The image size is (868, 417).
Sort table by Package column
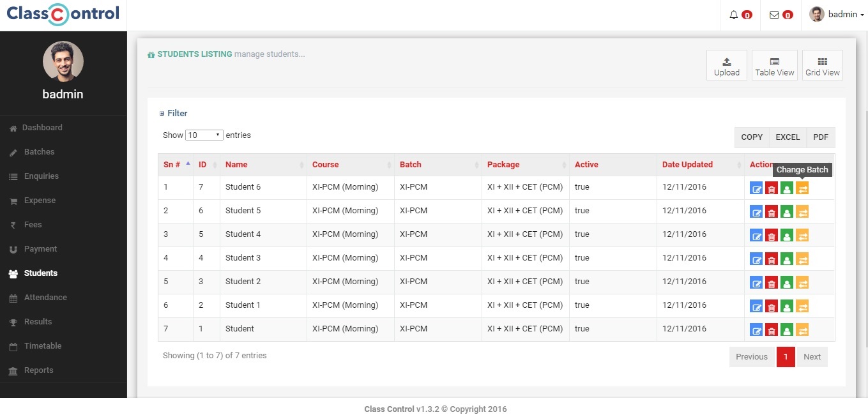(526, 165)
